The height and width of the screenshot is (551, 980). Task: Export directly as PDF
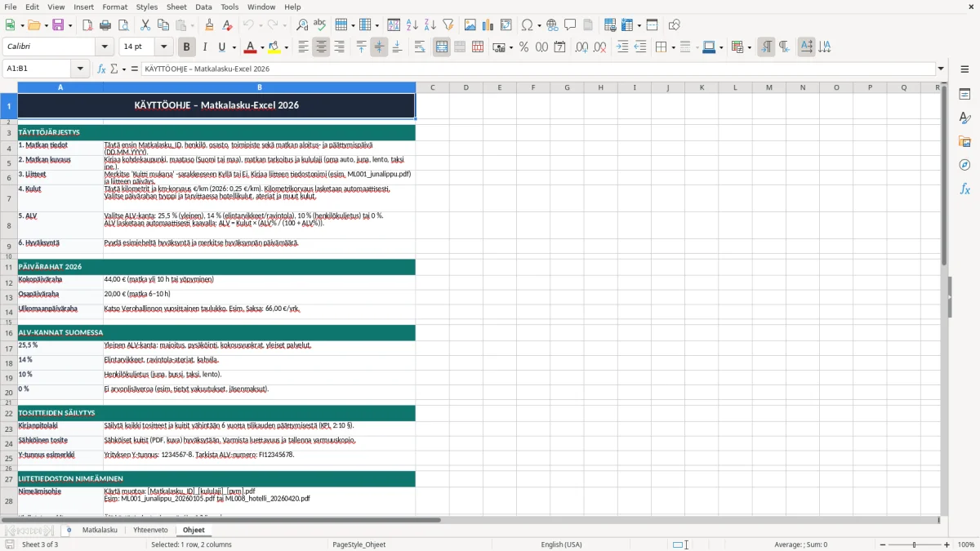click(87, 25)
